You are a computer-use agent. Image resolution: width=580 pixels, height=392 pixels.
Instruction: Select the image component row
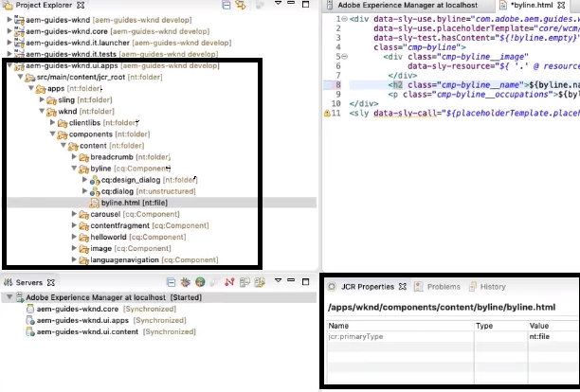click(x=131, y=249)
